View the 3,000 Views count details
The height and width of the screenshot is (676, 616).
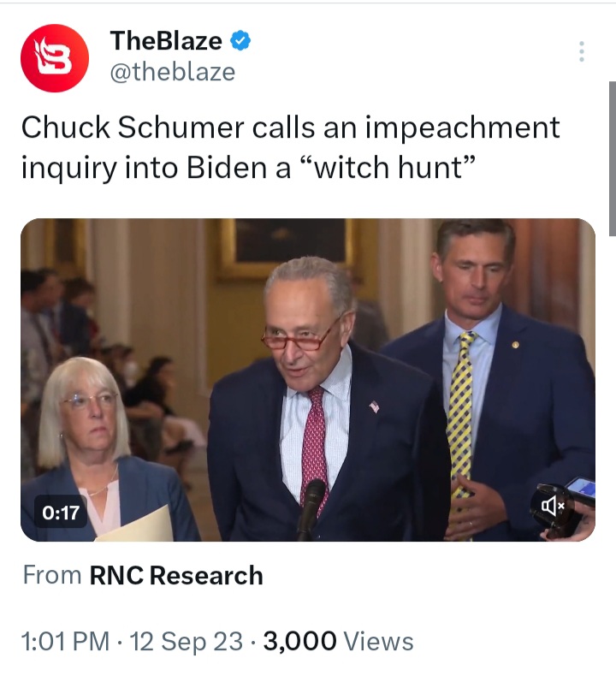(x=339, y=641)
